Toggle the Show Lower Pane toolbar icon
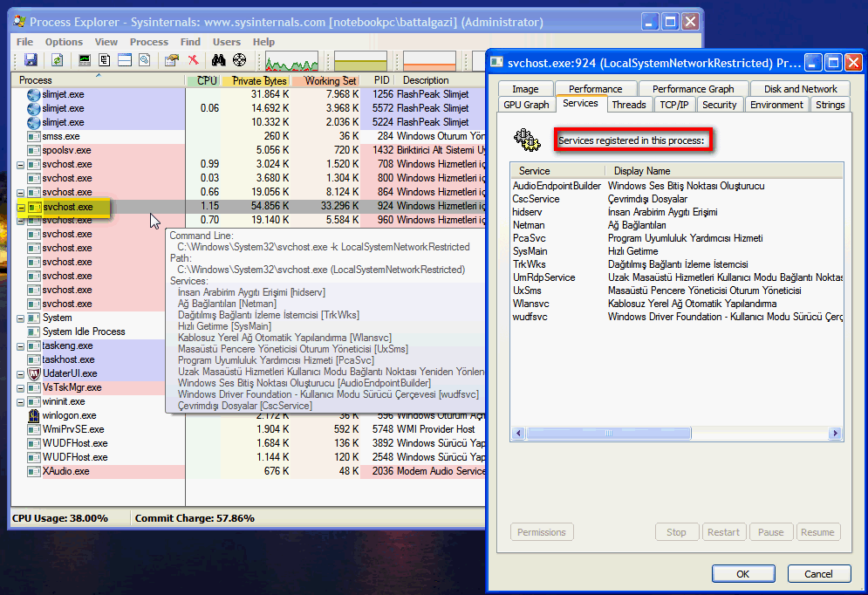 click(125, 60)
